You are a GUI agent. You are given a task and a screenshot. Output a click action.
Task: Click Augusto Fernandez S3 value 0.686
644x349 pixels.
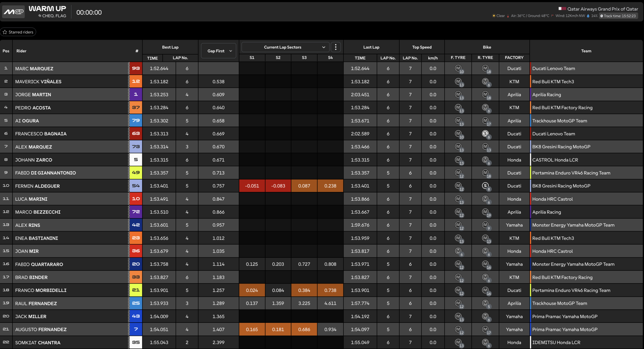click(x=304, y=330)
